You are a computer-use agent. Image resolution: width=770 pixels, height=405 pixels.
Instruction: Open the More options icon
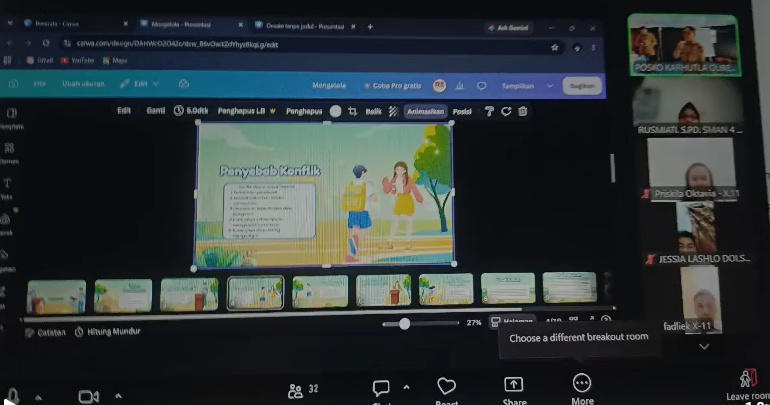(582, 383)
